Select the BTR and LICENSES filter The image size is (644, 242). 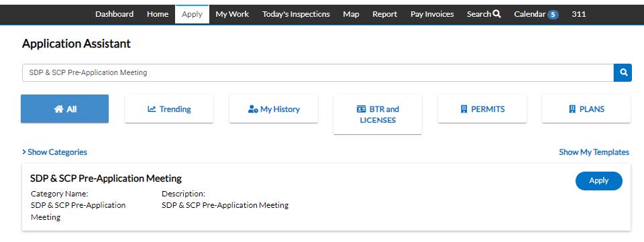click(378, 115)
